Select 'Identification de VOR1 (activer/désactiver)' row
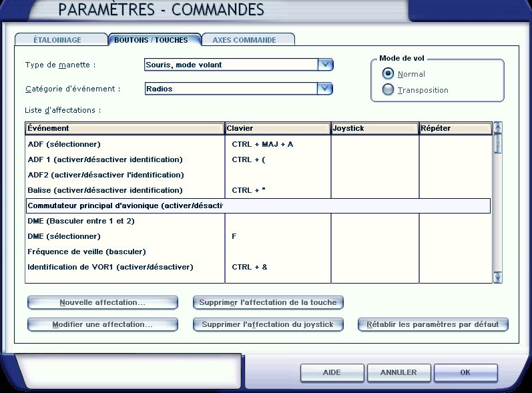Image resolution: width=532 pixels, height=393 pixels. tap(258, 267)
